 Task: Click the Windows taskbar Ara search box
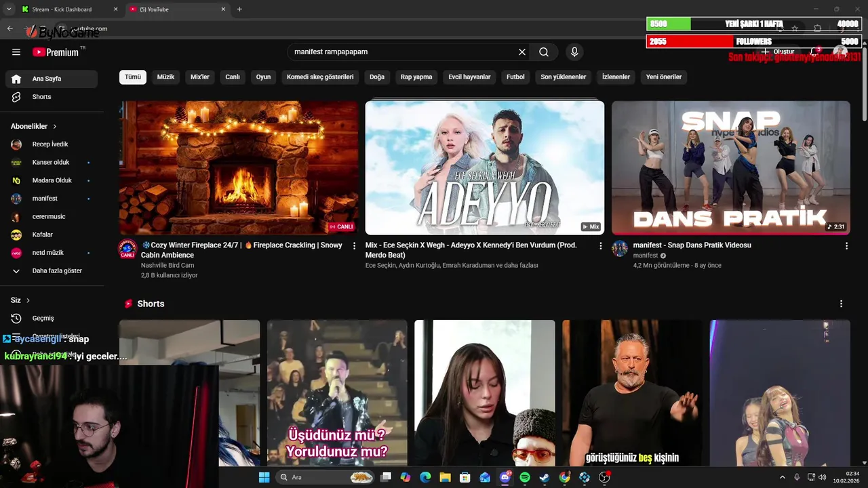coord(325,477)
